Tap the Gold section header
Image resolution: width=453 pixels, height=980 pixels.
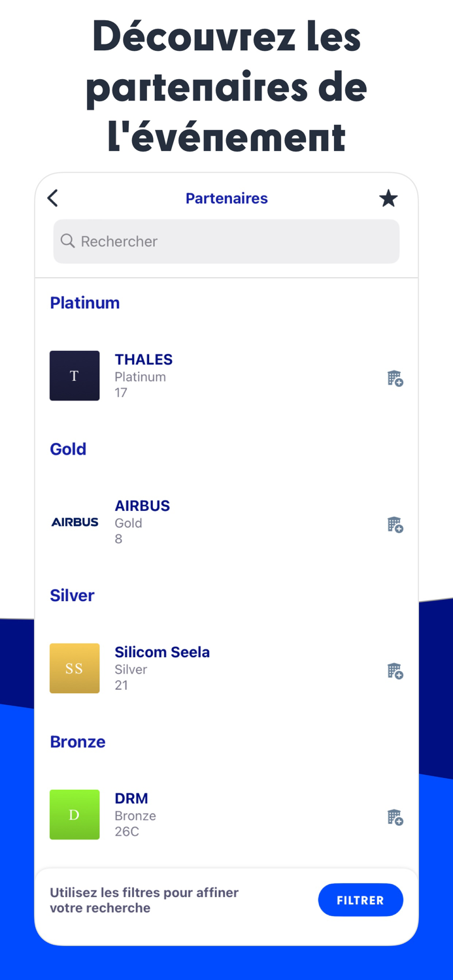[68, 449]
